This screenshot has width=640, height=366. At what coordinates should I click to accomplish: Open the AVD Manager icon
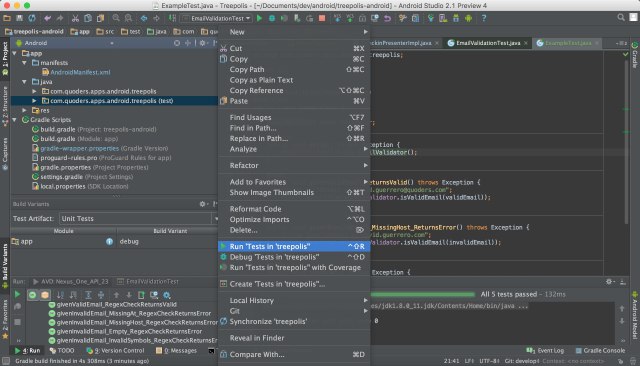pyautogui.click(x=443, y=18)
